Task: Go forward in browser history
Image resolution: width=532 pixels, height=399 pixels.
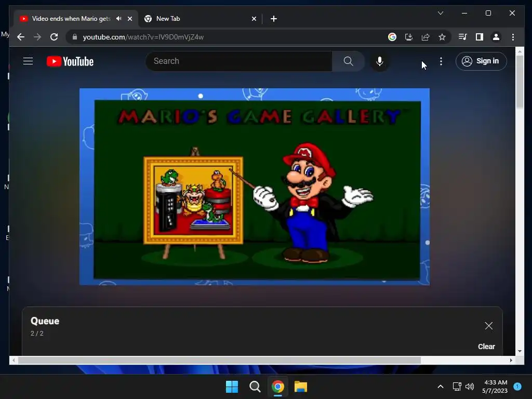Action: [37, 37]
